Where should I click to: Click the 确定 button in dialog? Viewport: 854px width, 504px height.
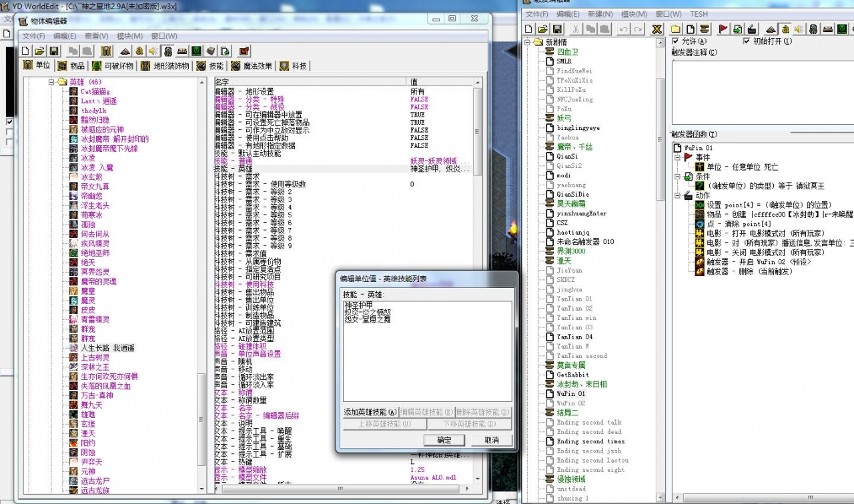(444, 440)
